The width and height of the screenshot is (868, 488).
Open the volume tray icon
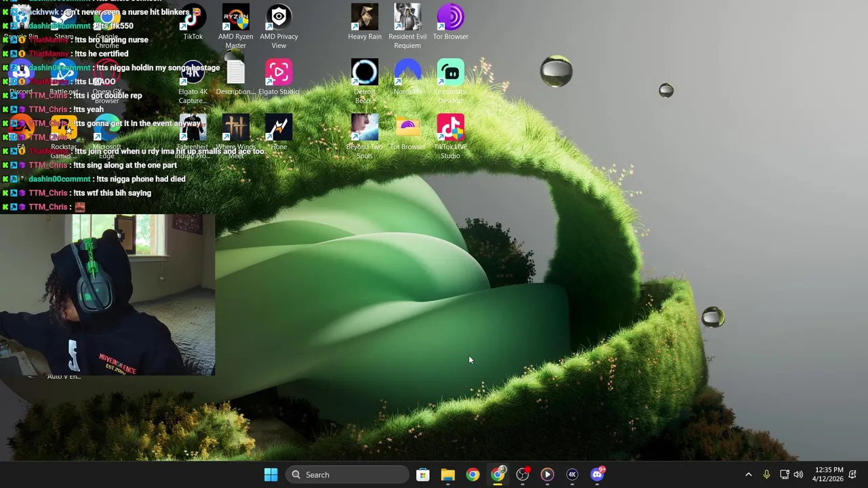[798, 474]
